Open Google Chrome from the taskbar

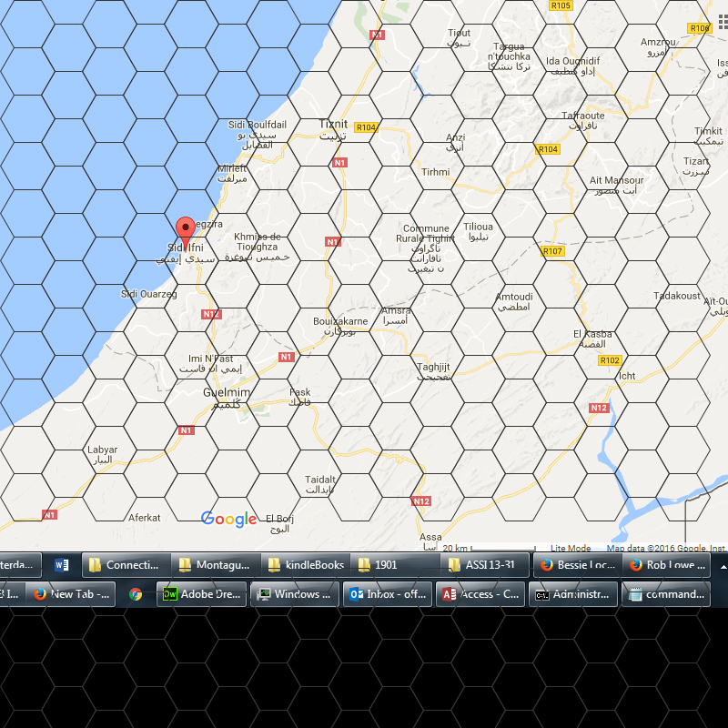[136, 594]
